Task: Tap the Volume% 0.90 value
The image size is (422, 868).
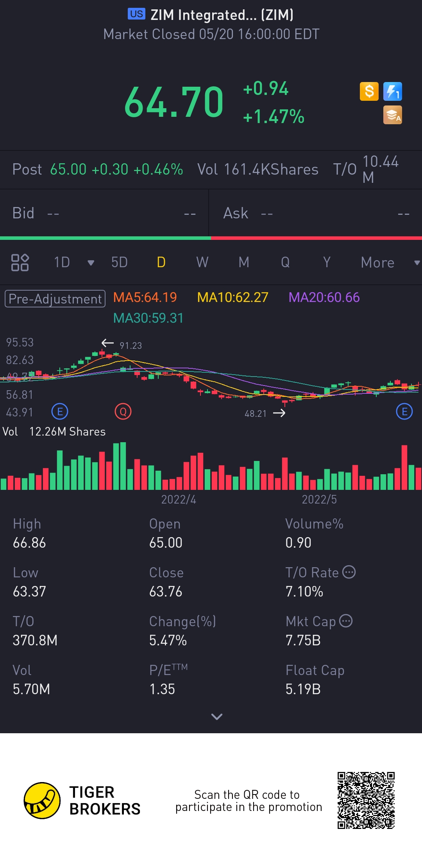Action: point(299,543)
